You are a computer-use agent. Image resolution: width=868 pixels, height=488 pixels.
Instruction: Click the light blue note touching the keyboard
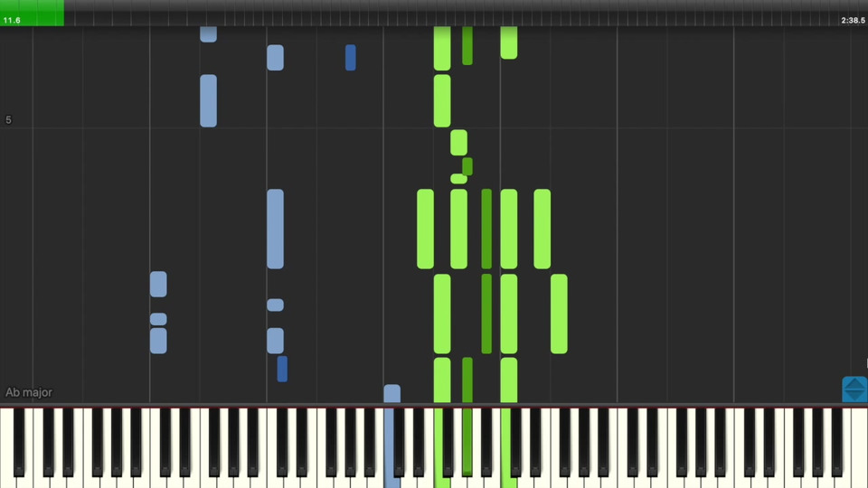click(x=392, y=394)
